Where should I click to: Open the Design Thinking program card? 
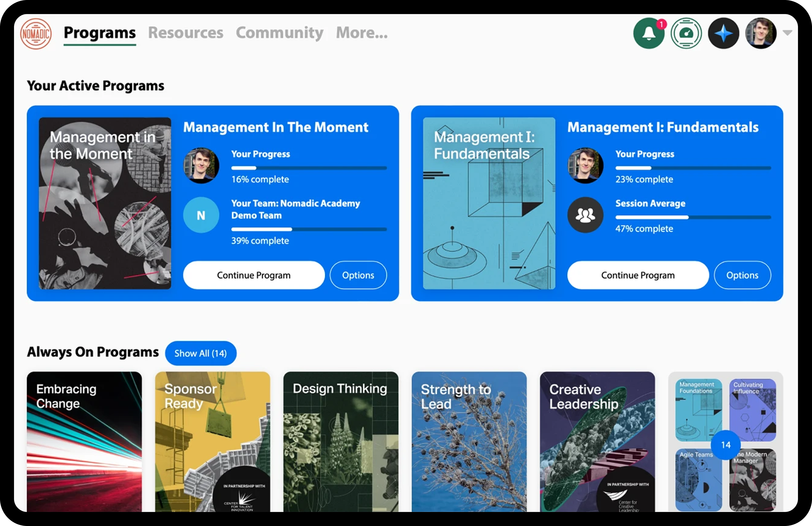pyautogui.click(x=341, y=441)
